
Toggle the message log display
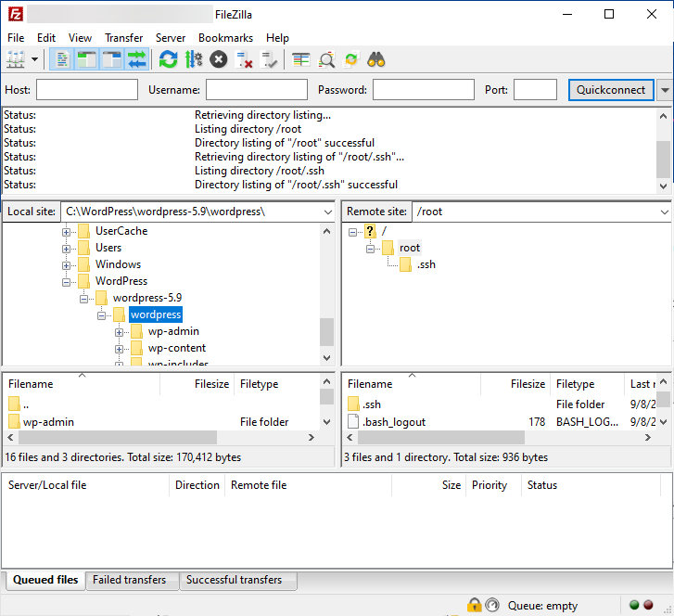(x=62, y=60)
